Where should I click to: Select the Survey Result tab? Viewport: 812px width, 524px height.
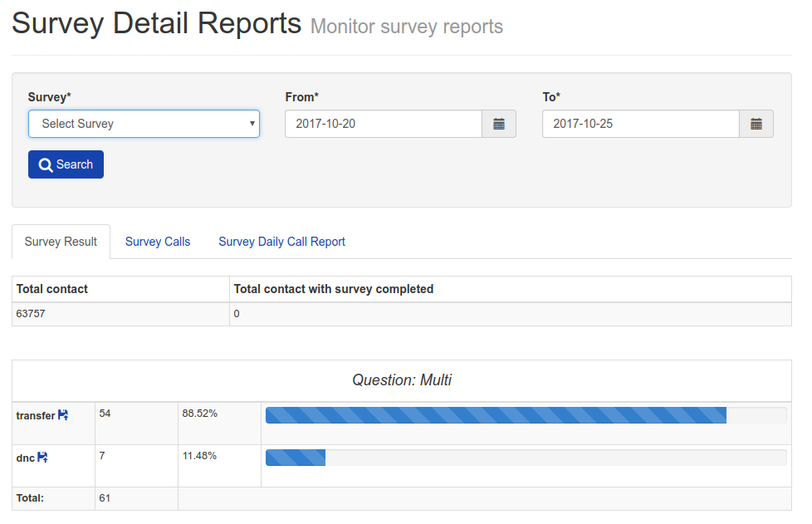pos(61,242)
